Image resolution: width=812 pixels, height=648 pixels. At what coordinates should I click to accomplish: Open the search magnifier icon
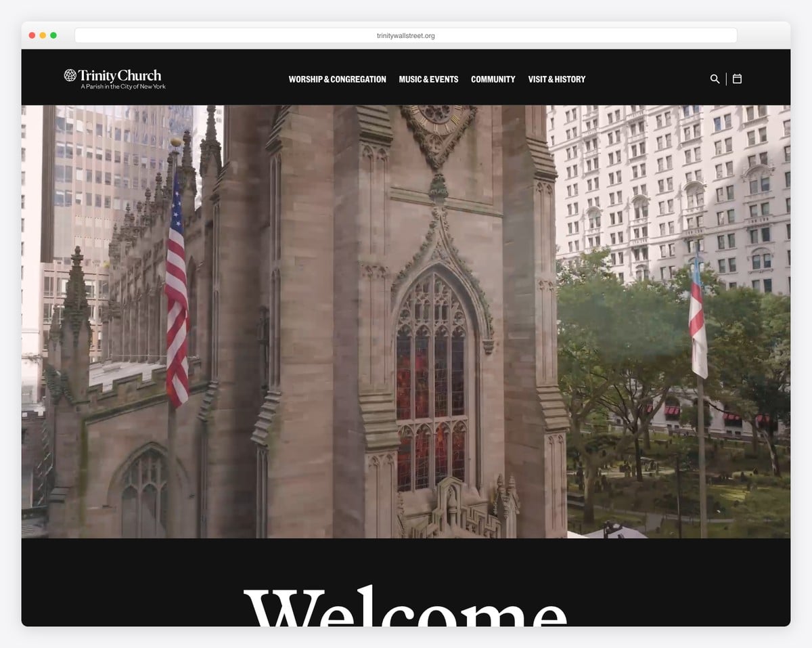click(x=715, y=79)
